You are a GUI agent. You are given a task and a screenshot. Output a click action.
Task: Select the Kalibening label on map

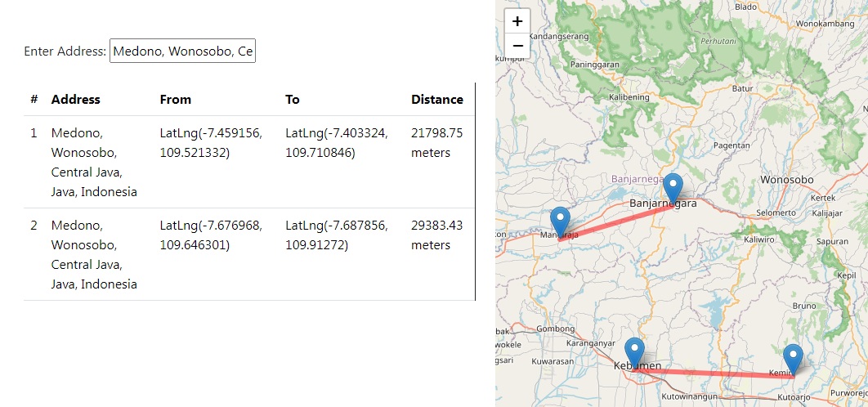[x=629, y=97]
